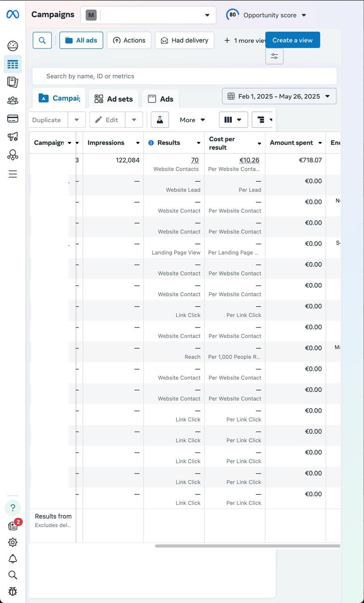364x603 pixels.
Task: Expand the Opportunity score dropdown
Action: point(304,15)
